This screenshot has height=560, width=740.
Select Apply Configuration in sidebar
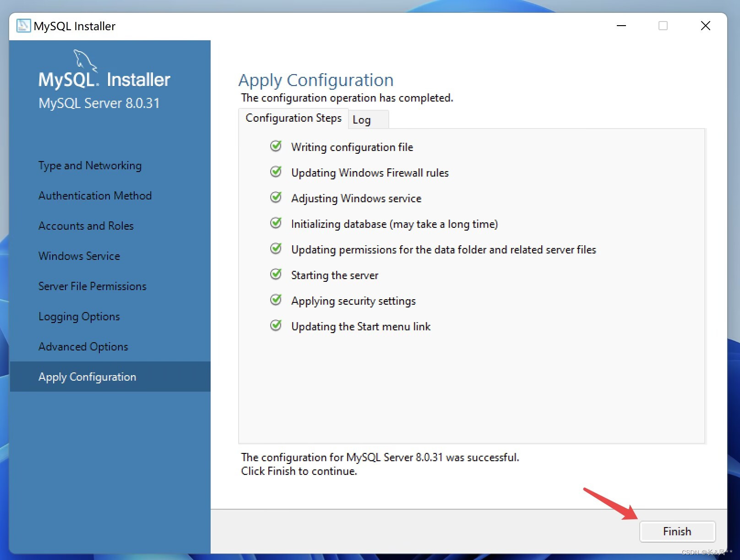pos(110,377)
